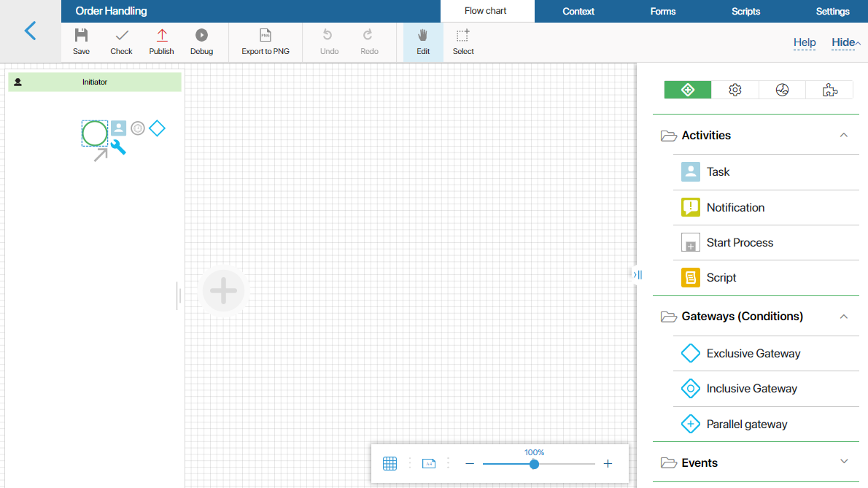
Task: Click the 100% zoom label
Action: (x=534, y=452)
